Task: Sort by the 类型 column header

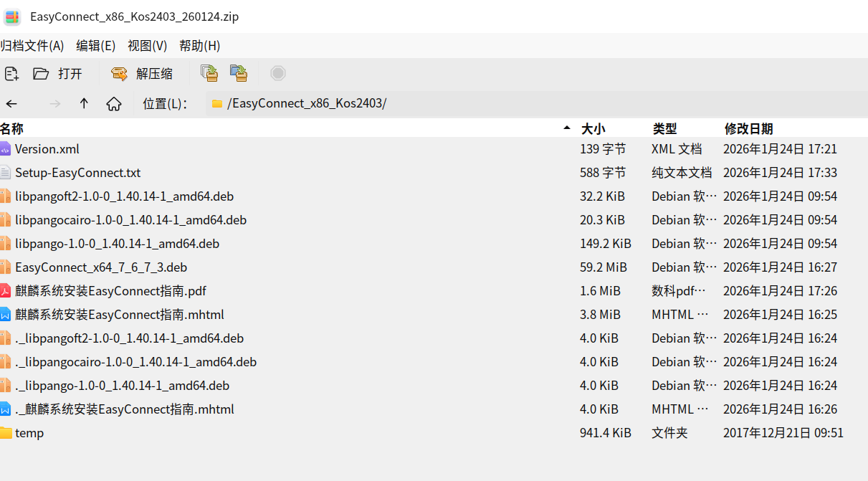Action: tap(664, 129)
